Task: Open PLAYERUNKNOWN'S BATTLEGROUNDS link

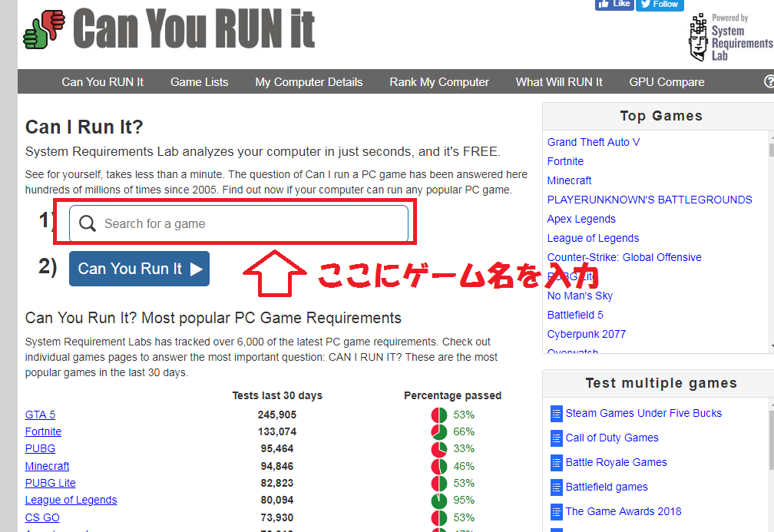Action: 650,200
